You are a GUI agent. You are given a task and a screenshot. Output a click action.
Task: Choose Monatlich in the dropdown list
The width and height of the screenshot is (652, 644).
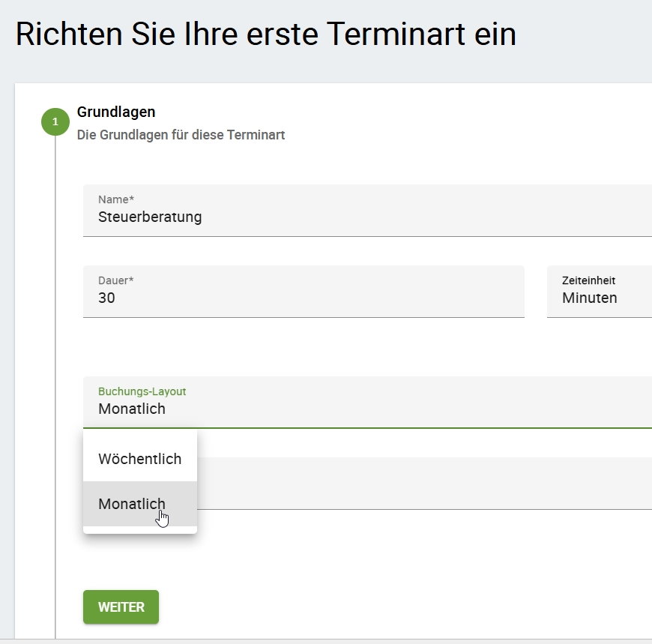click(x=132, y=504)
